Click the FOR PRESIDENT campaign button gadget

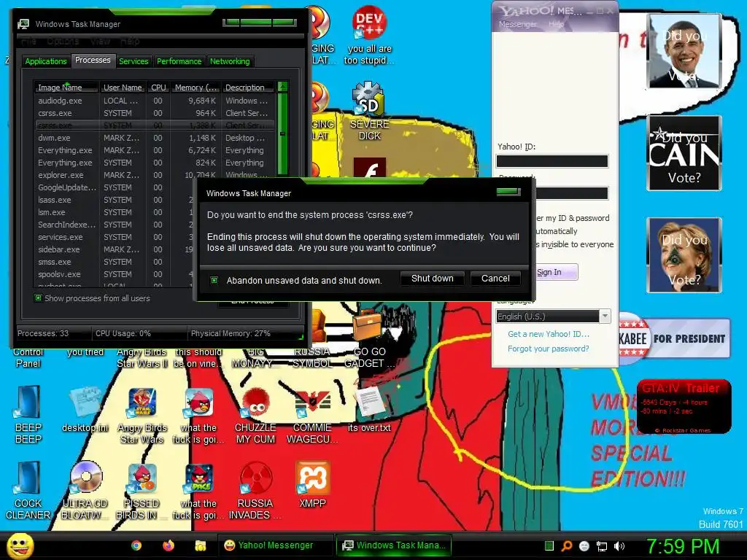pos(675,339)
